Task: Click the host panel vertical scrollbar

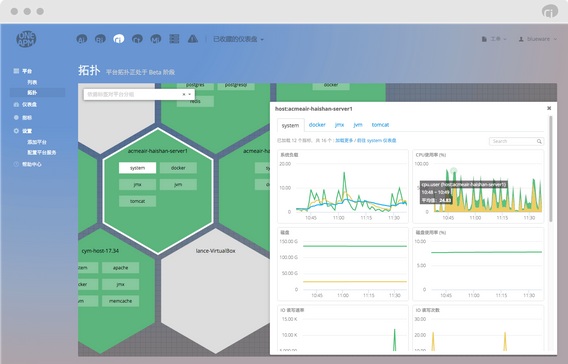Action: pos(551,169)
